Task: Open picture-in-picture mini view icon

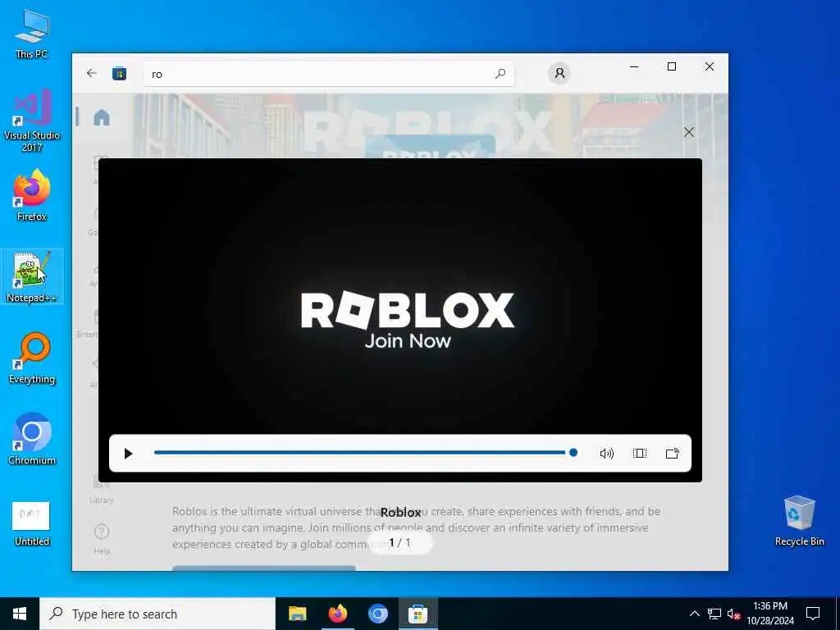Action: 673,453
